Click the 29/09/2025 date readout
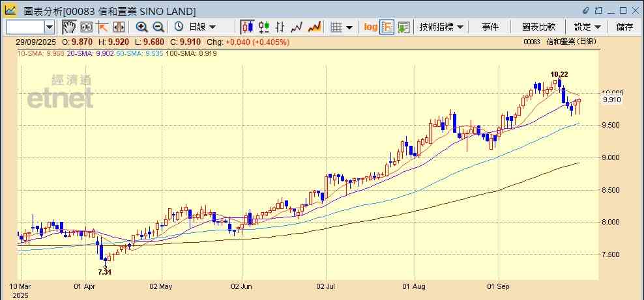 [x=35, y=42]
